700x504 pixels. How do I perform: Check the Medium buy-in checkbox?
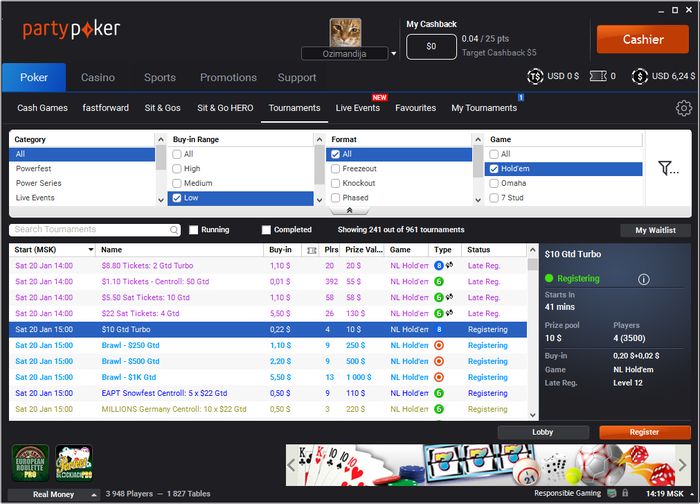click(x=177, y=183)
